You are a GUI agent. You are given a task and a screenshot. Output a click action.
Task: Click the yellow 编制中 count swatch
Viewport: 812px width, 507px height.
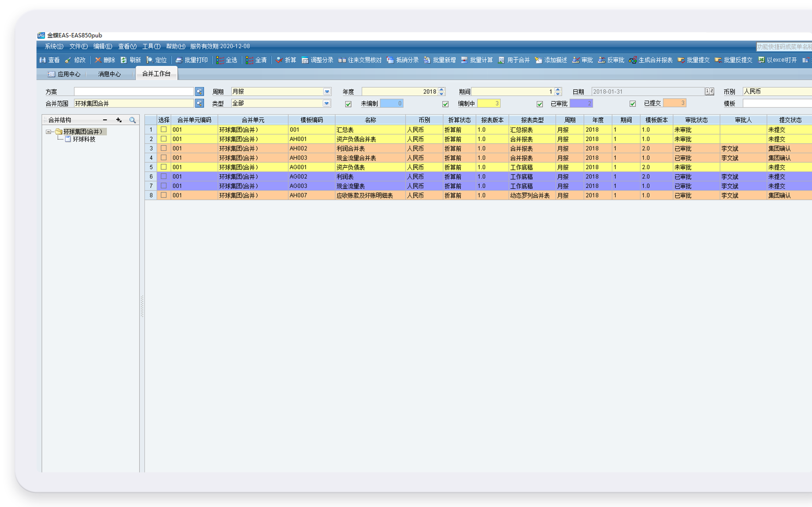(489, 103)
